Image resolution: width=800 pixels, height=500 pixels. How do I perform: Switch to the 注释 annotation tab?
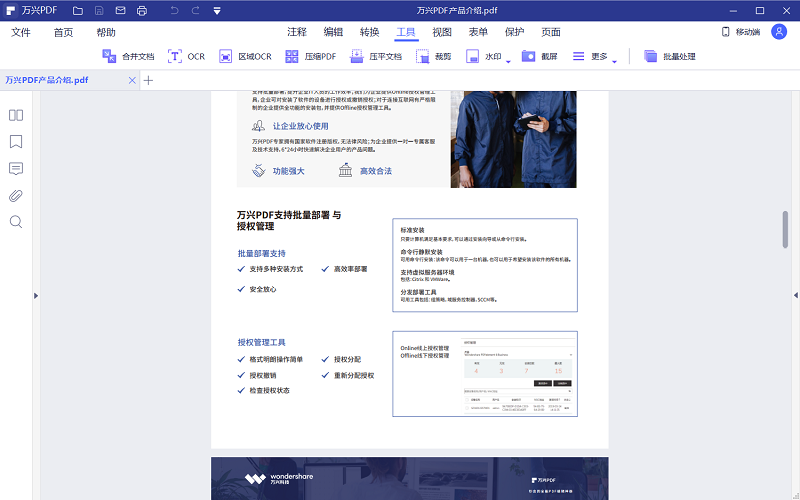297,32
